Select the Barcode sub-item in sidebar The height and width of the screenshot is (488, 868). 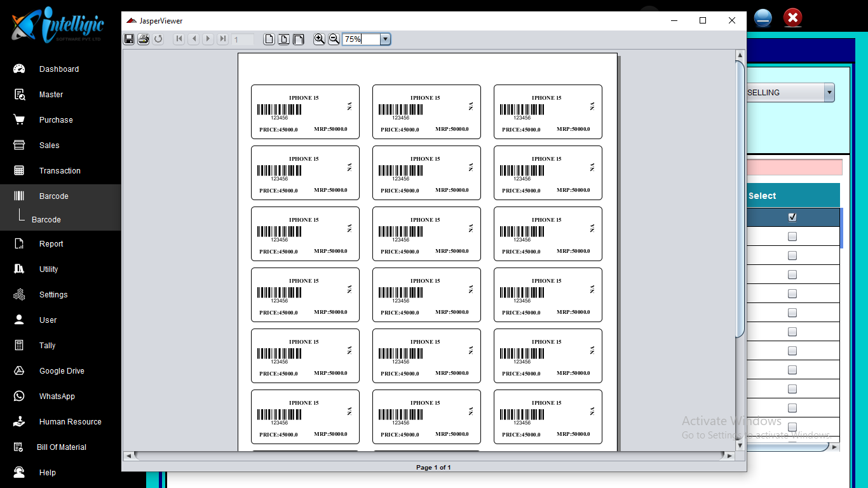point(46,220)
